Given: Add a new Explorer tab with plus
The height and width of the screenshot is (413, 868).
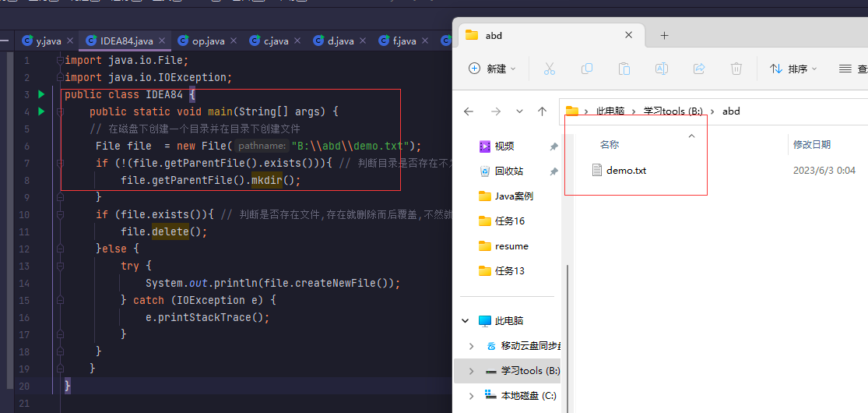Looking at the screenshot, I should click(664, 35).
